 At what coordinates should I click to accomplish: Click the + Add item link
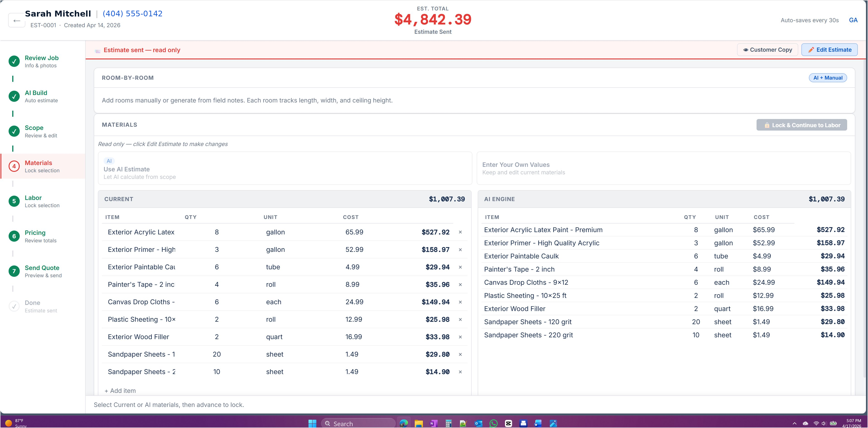[x=120, y=391]
